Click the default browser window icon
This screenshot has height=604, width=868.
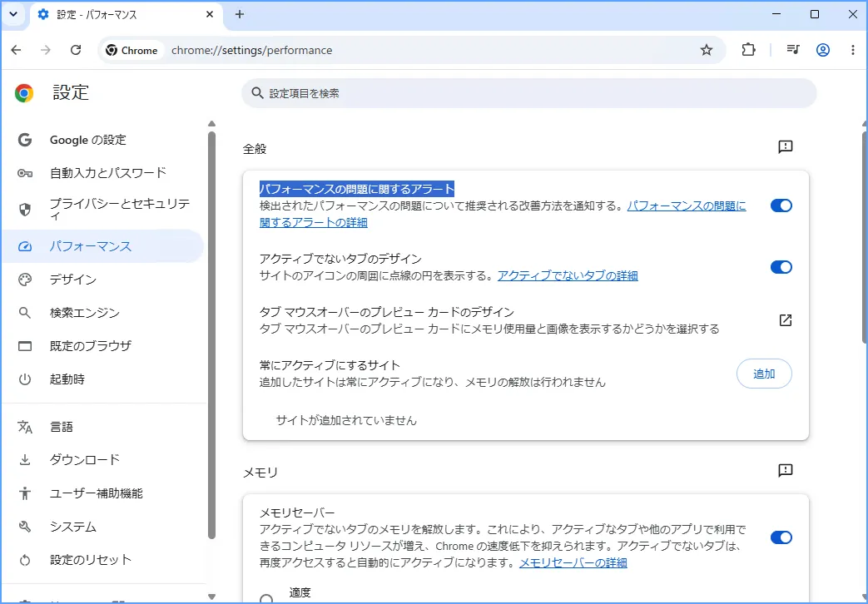pos(25,346)
